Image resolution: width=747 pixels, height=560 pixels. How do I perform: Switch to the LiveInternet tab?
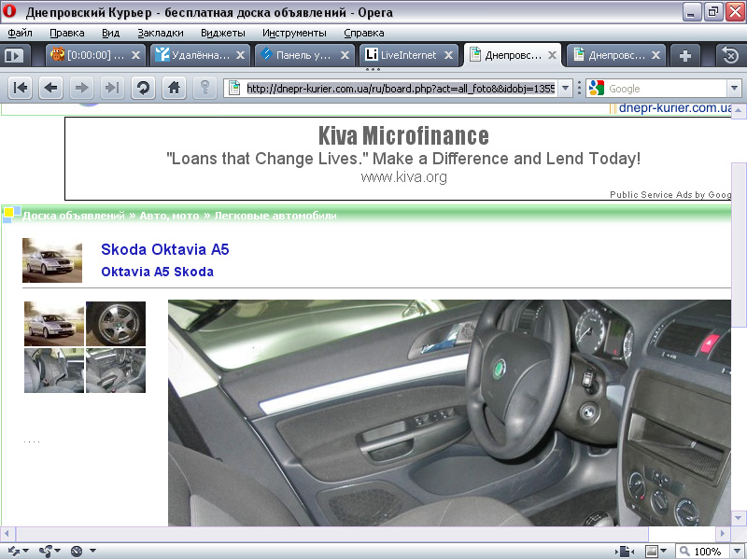(x=407, y=55)
